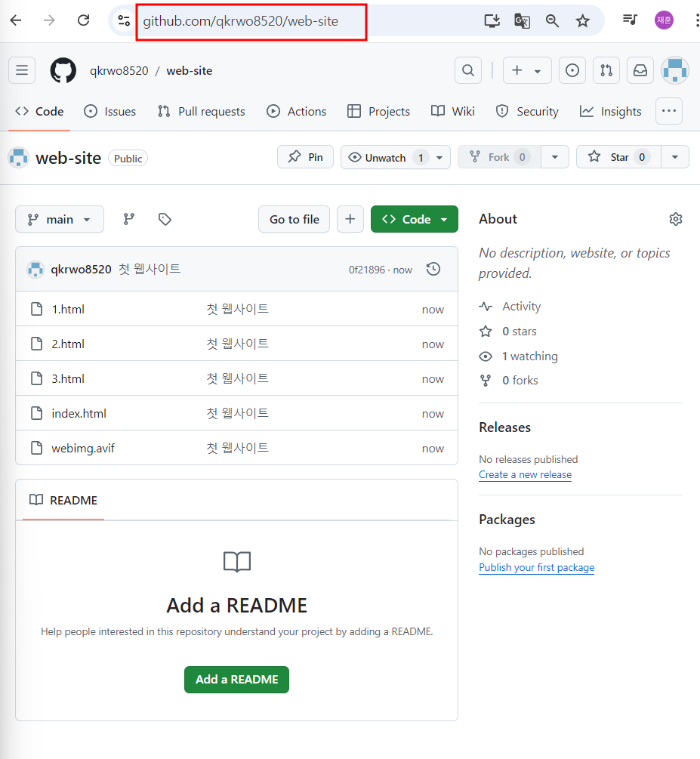700x759 pixels.
Task: Expand the create new plus dropdown in header
Action: tap(527, 70)
